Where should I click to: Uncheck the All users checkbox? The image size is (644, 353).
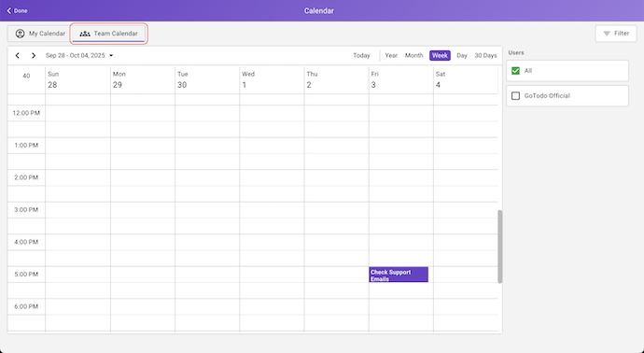coord(515,71)
